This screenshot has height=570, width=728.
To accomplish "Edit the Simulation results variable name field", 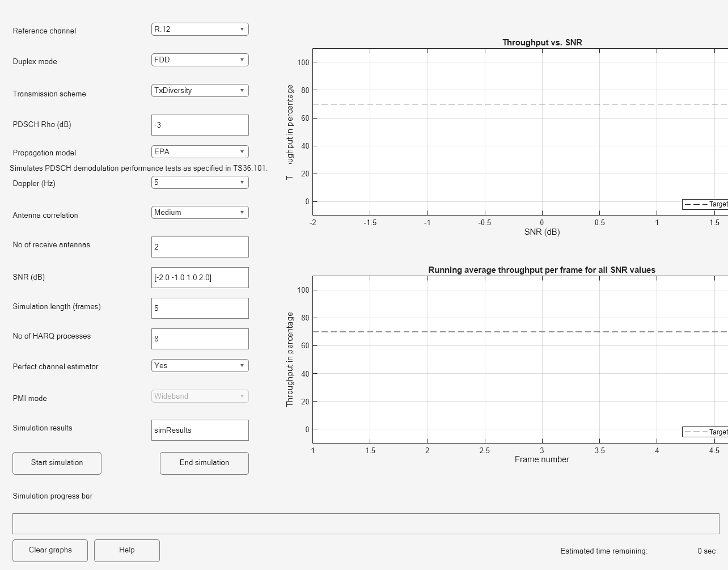I will (x=200, y=430).
